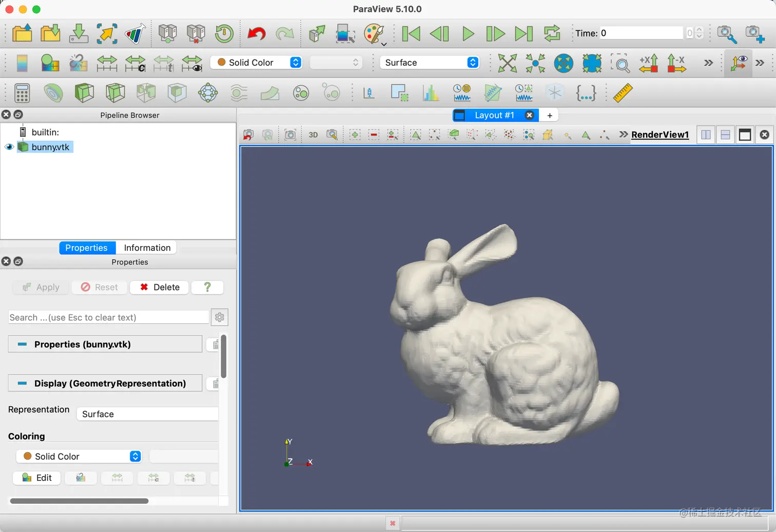This screenshot has width=776, height=532.
Task: Select bunny.vtk in Pipeline Browser
Action: click(50, 147)
